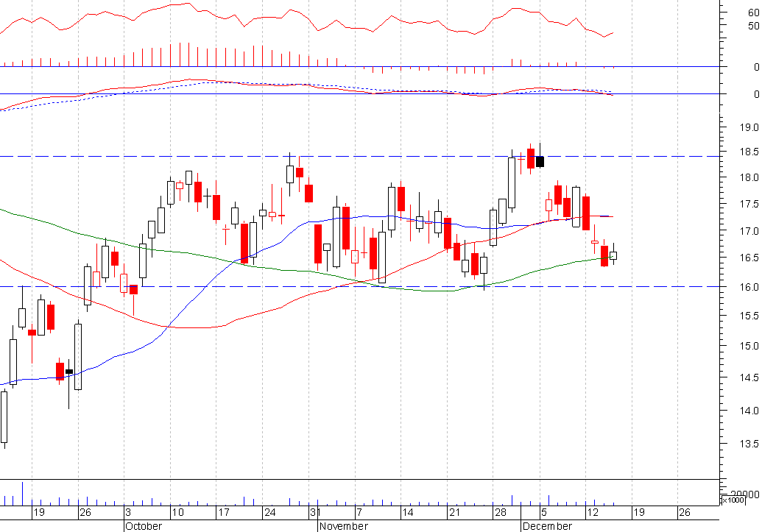
Task: Select the November month label
Action: [x=344, y=526]
